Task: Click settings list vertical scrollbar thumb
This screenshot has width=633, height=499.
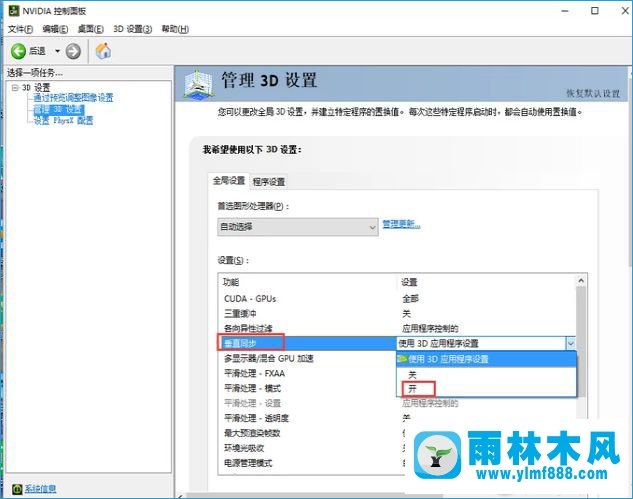Action: (581, 341)
